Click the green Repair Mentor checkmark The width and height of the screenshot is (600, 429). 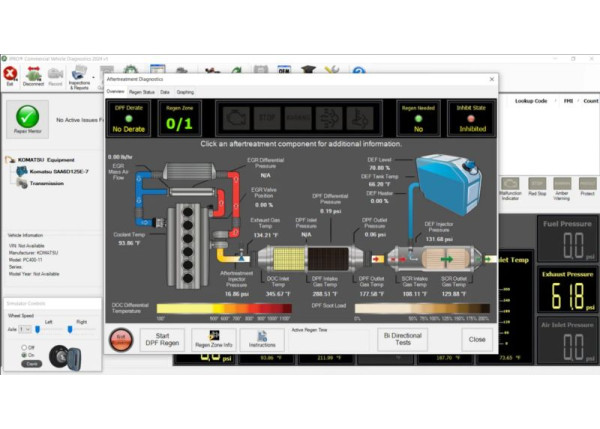click(x=27, y=117)
